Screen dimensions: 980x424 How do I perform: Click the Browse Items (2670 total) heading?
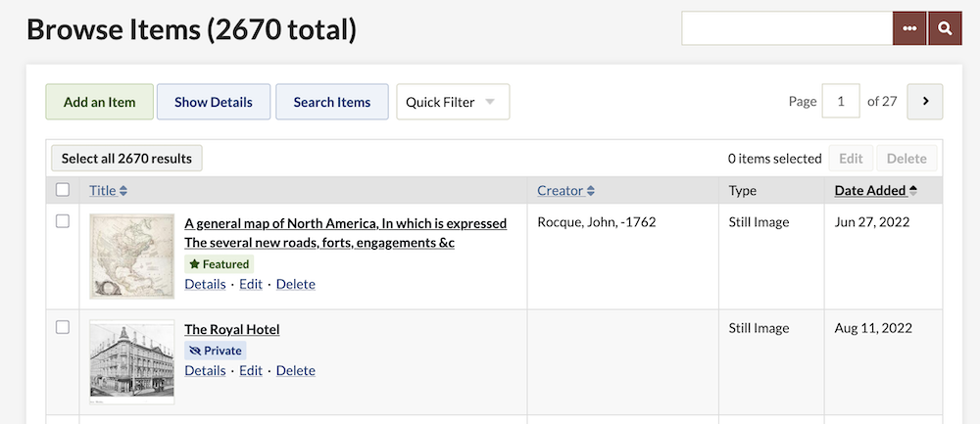point(191,29)
